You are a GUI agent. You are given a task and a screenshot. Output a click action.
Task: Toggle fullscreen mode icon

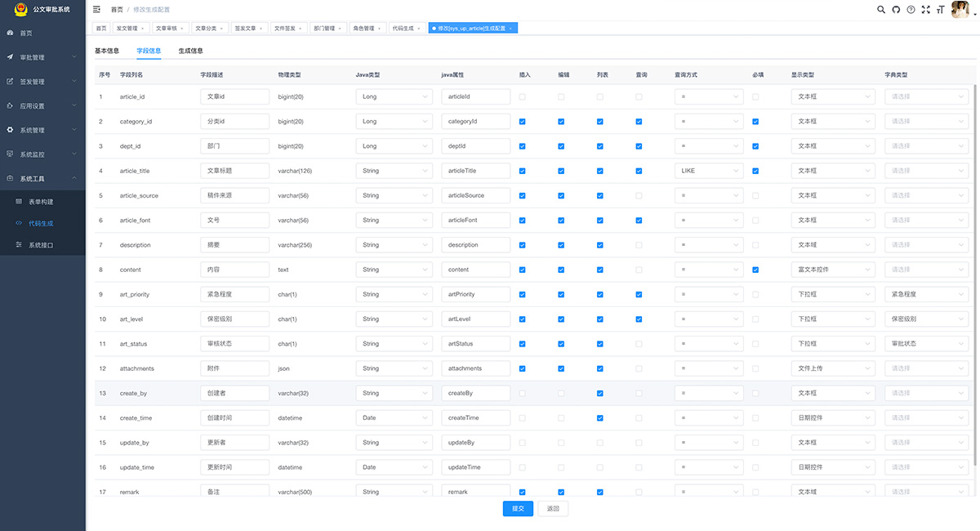click(x=925, y=10)
